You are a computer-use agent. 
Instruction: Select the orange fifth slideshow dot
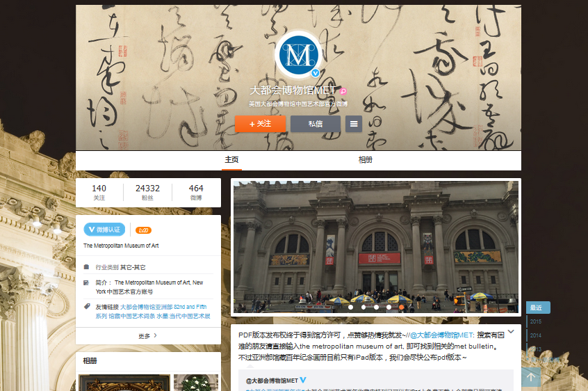click(x=402, y=308)
